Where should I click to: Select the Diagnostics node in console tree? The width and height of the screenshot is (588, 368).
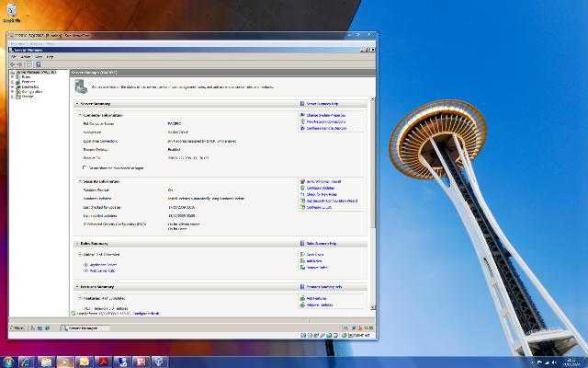(x=32, y=86)
